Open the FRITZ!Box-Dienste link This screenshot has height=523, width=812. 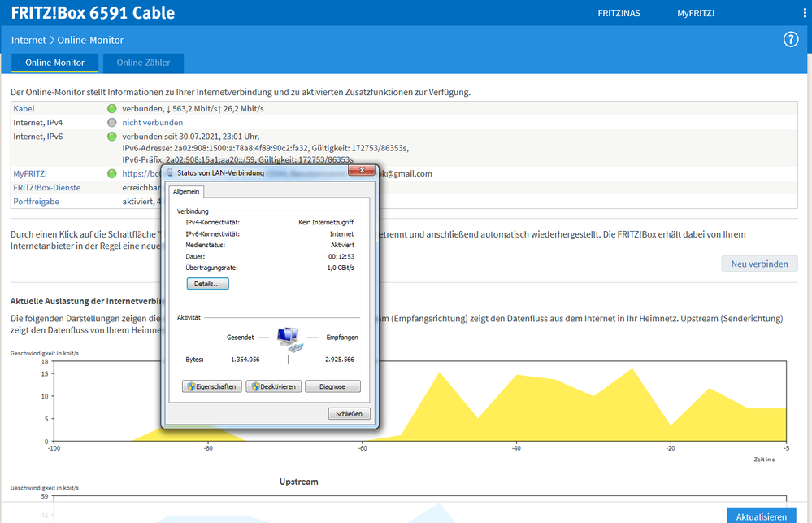pos(46,188)
